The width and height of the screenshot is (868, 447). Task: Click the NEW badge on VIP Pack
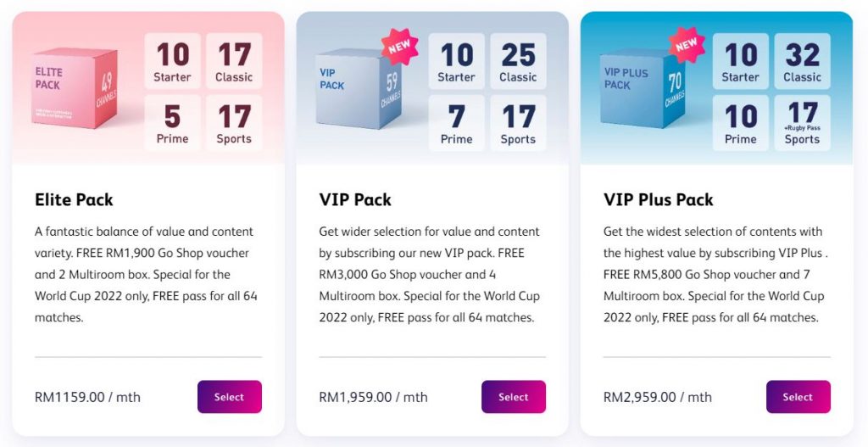pyautogui.click(x=399, y=47)
